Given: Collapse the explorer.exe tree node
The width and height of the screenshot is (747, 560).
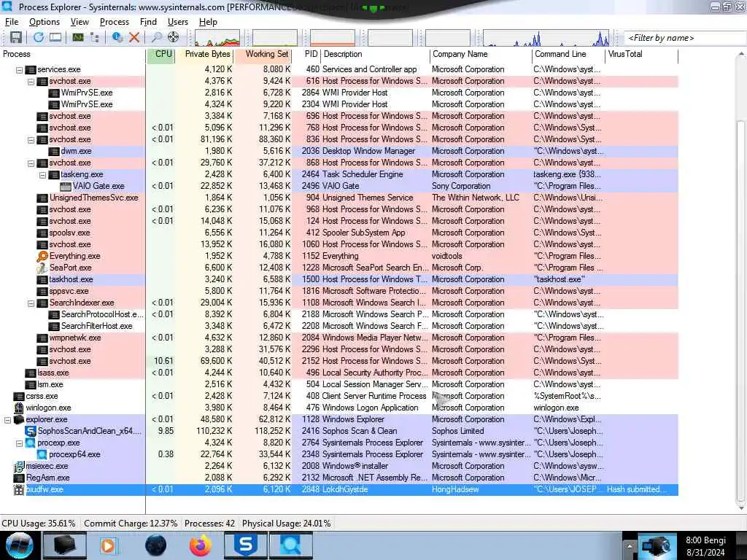Looking at the screenshot, I should tap(7, 420).
